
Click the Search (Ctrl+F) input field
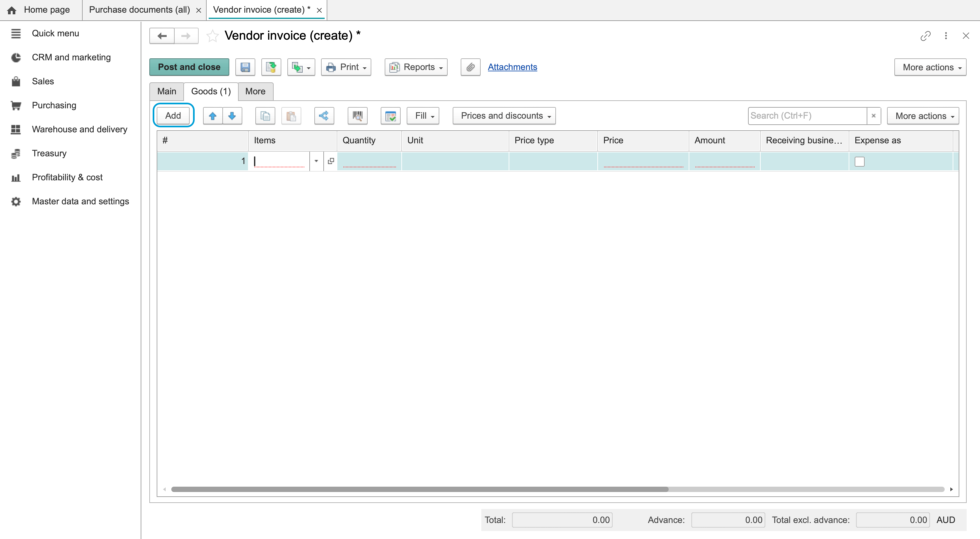tap(807, 116)
